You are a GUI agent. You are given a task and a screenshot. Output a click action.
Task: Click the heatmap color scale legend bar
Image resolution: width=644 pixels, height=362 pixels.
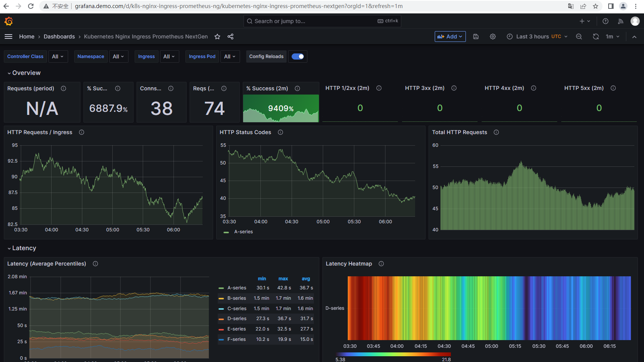393,354
